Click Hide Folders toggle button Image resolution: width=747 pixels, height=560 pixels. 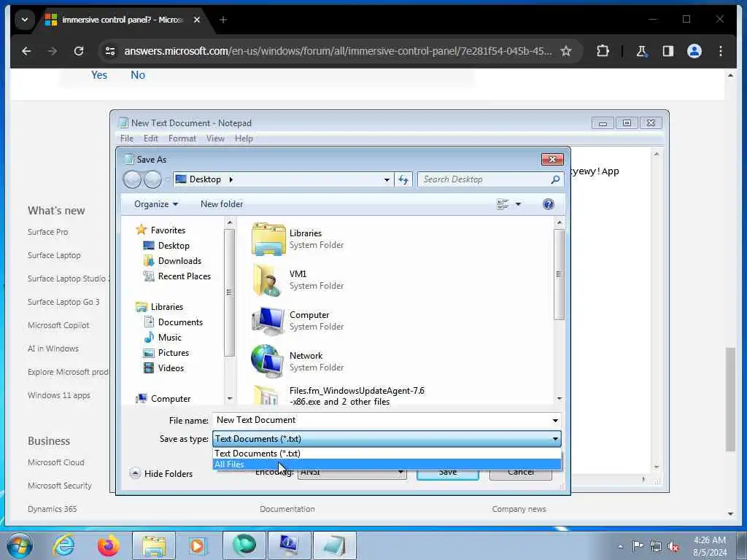(x=161, y=473)
